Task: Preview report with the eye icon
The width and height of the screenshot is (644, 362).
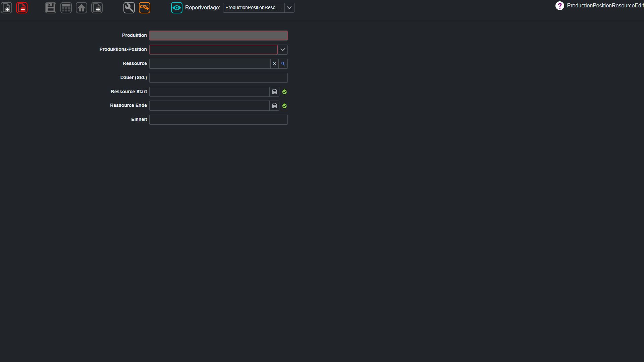Action: pos(177,8)
